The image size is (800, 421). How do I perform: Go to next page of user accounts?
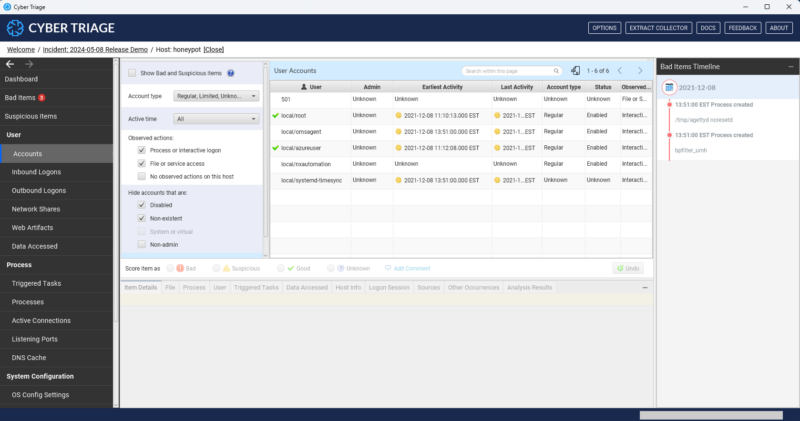coord(640,70)
